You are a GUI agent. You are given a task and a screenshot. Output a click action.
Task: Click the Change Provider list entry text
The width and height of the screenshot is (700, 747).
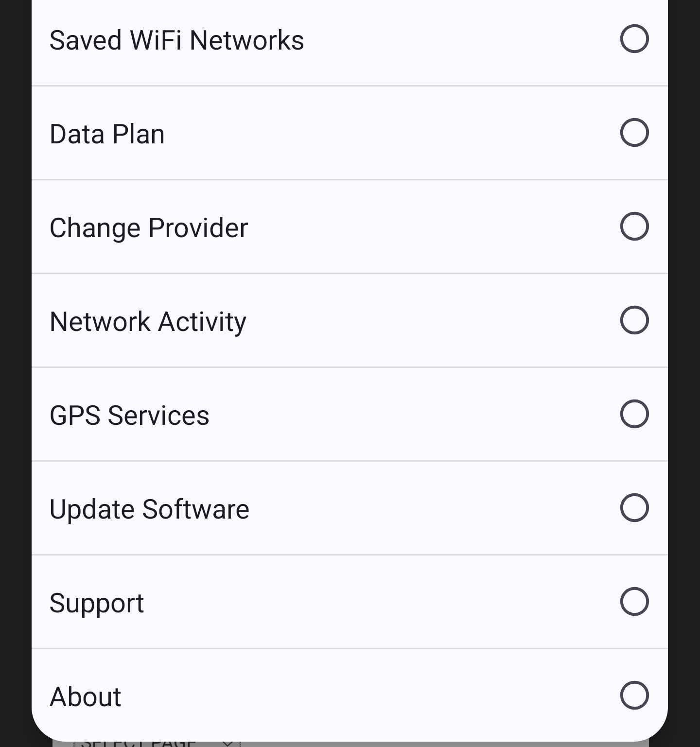[x=149, y=228]
